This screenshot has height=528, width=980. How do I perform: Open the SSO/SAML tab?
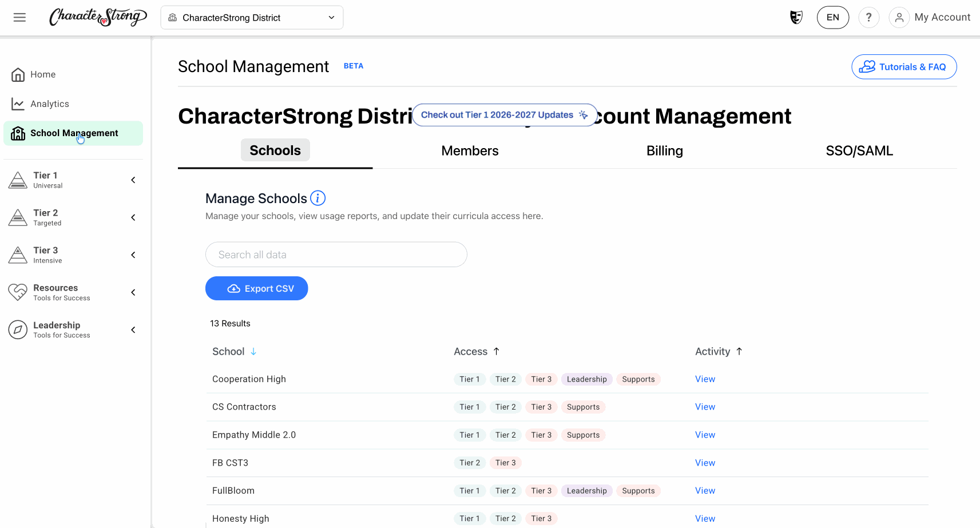pyautogui.click(x=859, y=150)
